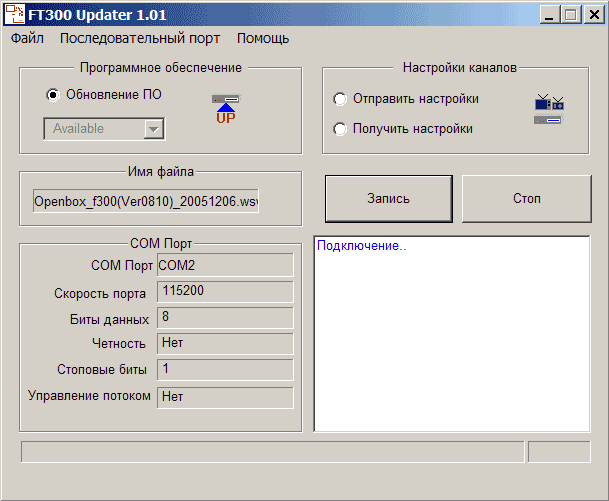Minimize the FT300 Updater window

549,15
